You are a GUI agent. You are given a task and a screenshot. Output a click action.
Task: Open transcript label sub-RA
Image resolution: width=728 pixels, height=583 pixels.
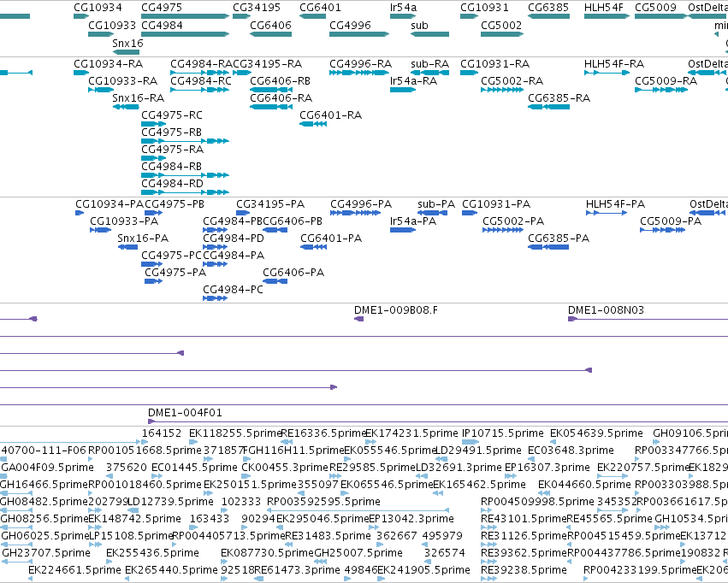(x=430, y=63)
